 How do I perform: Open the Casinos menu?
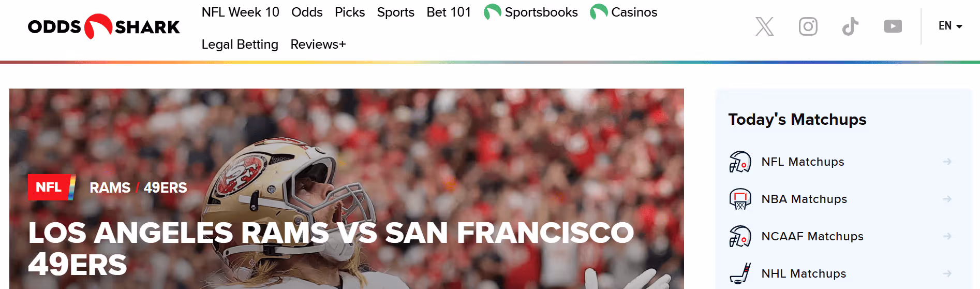(623, 12)
